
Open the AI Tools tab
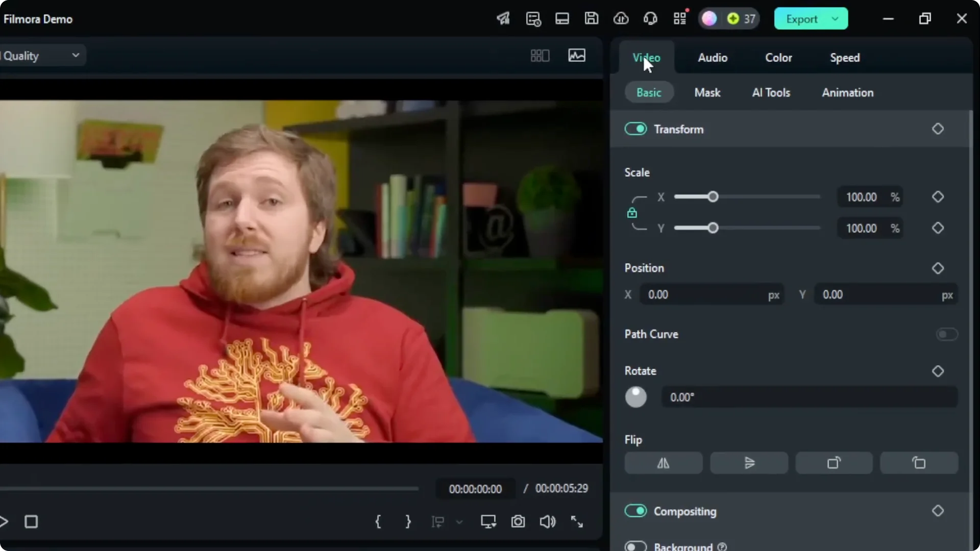771,92
